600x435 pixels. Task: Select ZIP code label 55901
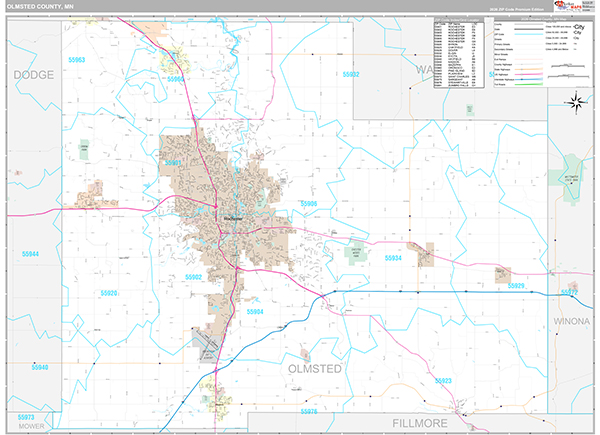coord(172,162)
